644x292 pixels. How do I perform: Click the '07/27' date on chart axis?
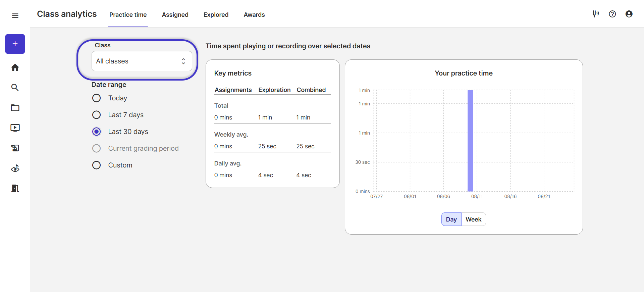[376, 196]
